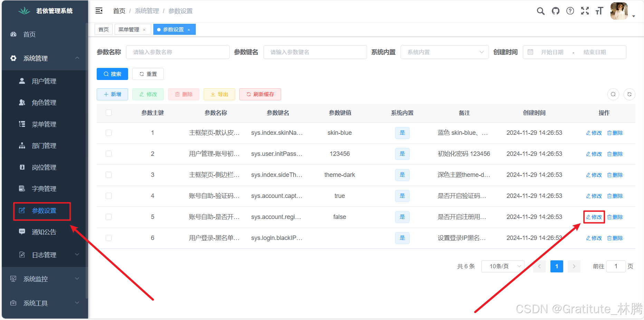Delete row 6 sys.login.blackIP via 删除
The height and width of the screenshot is (320, 644).
pyautogui.click(x=615, y=238)
